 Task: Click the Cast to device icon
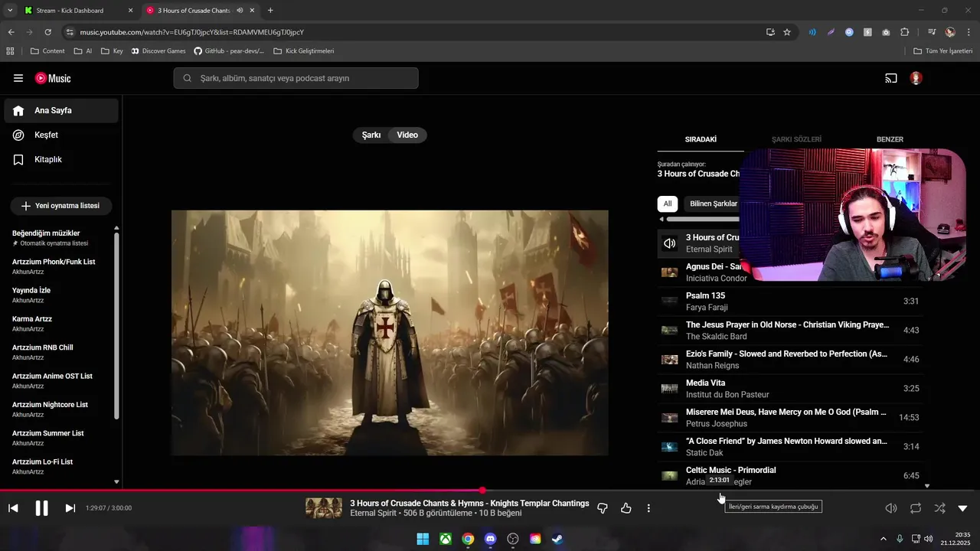(891, 78)
